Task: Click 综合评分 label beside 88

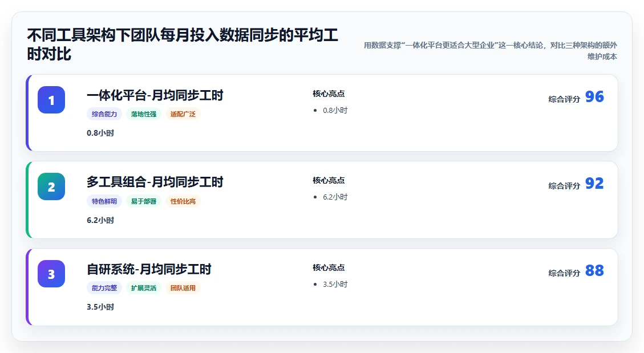Action: pyautogui.click(x=564, y=273)
